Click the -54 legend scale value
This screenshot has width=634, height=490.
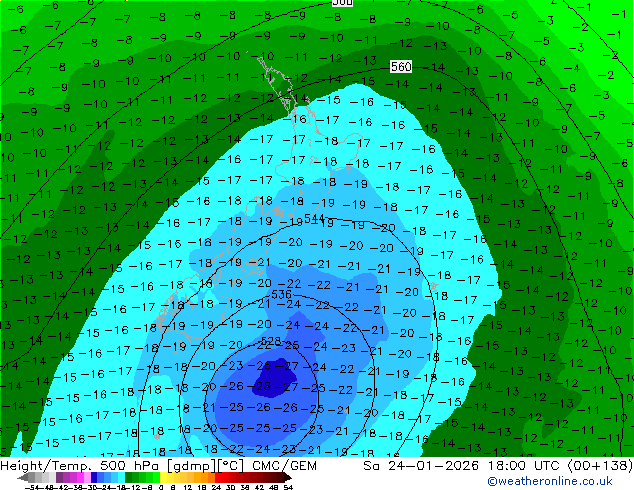pyautogui.click(x=32, y=487)
